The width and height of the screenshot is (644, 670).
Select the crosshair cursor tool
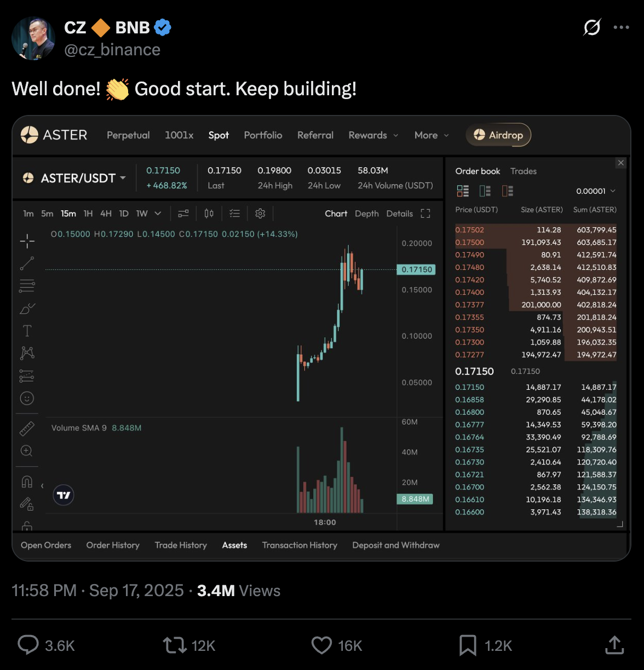click(27, 241)
